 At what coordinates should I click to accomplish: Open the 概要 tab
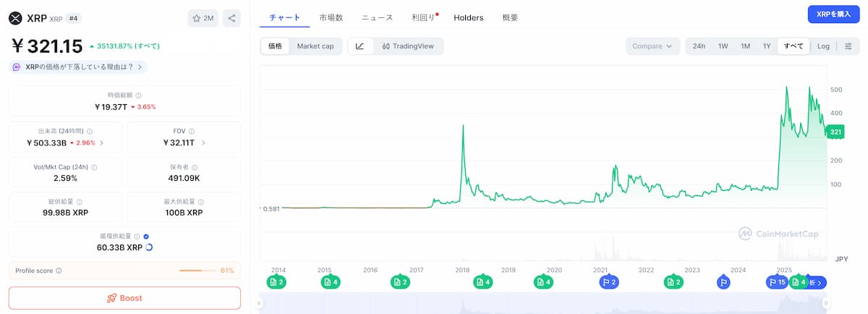[x=510, y=17]
